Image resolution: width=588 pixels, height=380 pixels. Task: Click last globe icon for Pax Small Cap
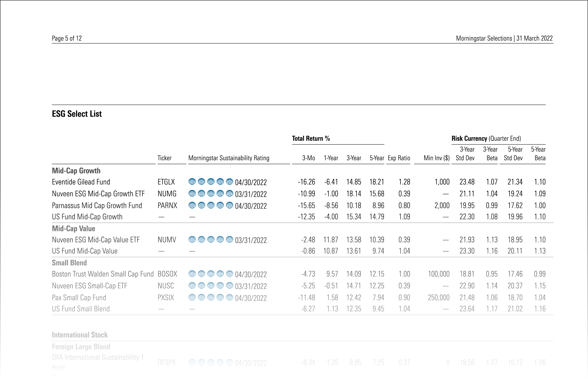coord(229,298)
